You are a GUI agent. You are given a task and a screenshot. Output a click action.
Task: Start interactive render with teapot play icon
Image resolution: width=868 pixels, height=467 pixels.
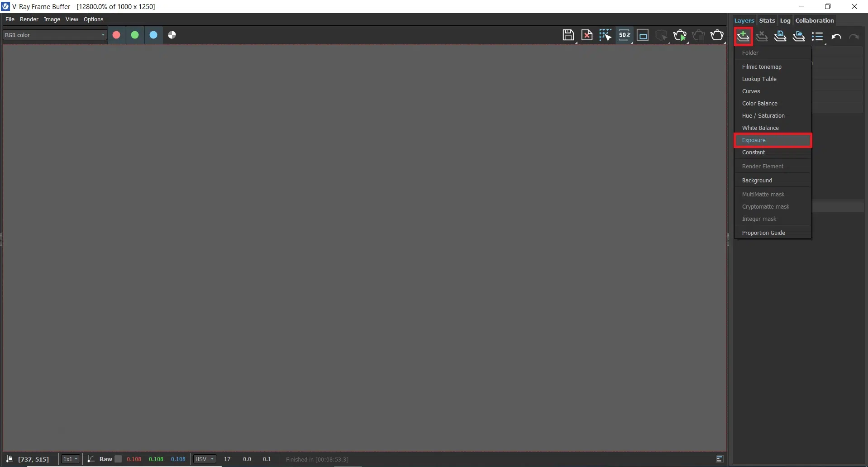click(x=680, y=35)
